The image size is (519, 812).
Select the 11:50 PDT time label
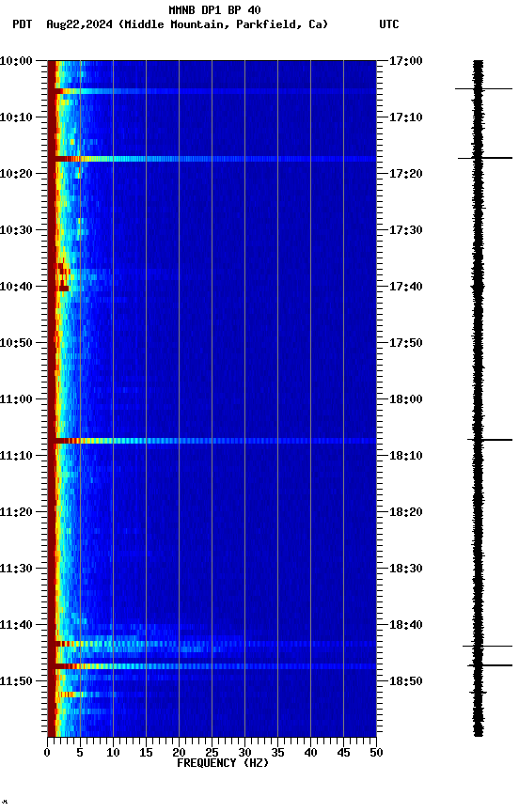point(16,681)
